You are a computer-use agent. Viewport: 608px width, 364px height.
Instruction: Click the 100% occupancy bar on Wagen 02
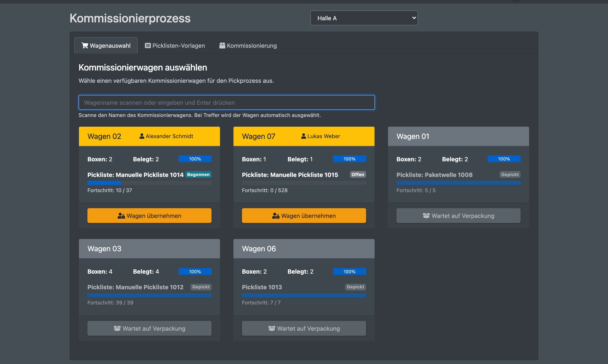click(195, 159)
